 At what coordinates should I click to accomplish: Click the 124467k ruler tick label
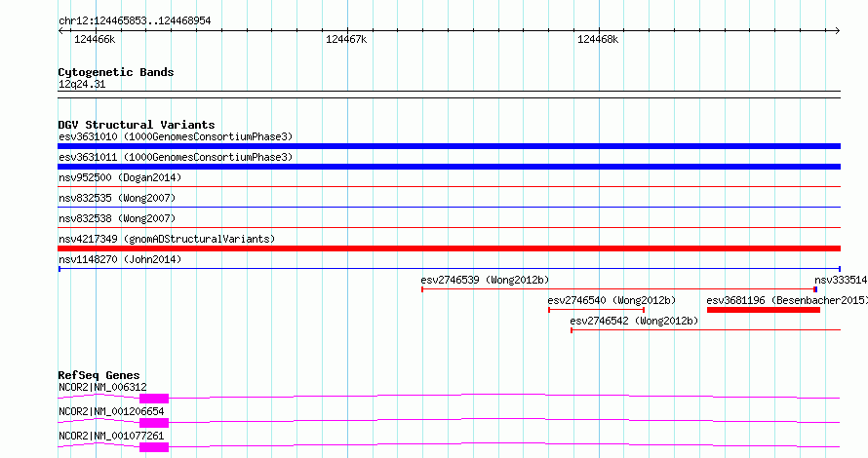coord(346,40)
